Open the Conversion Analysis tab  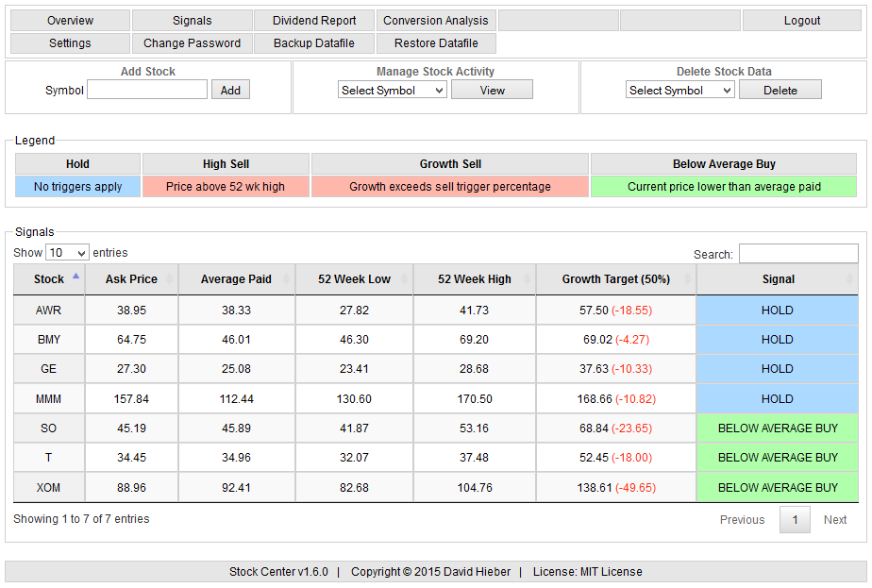pyautogui.click(x=436, y=20)
